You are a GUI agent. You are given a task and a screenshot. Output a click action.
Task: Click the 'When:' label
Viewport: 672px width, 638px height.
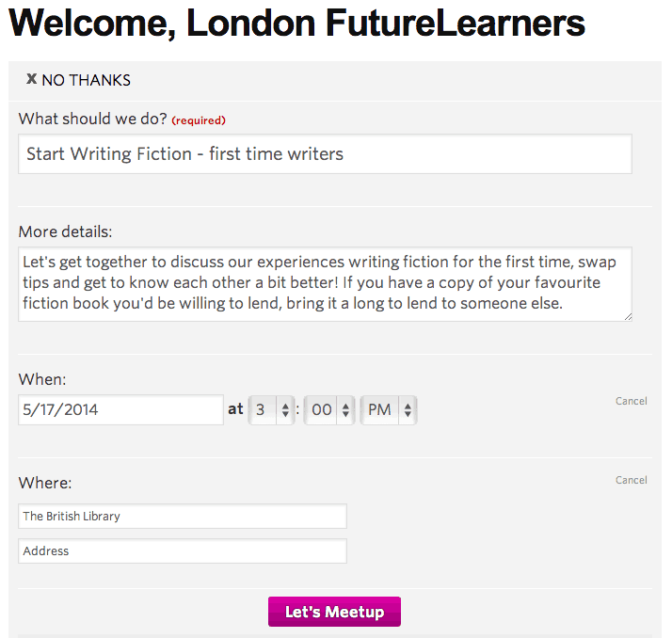click(x=42, y=379)
